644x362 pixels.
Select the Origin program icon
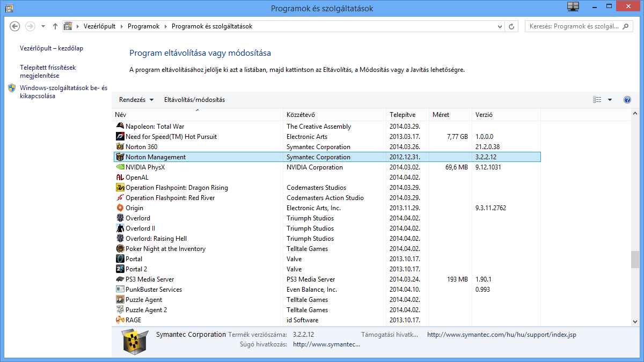pyautogui.click(x=120, y=208)
